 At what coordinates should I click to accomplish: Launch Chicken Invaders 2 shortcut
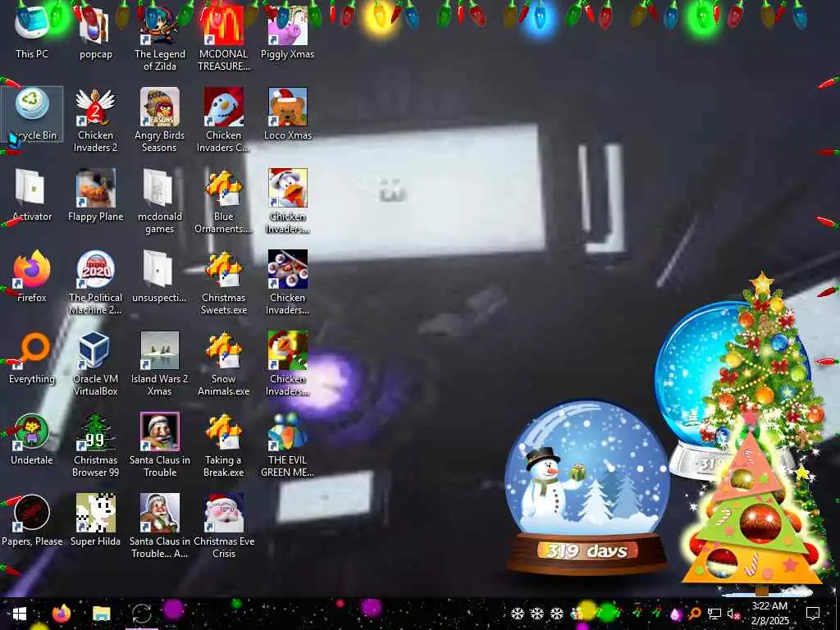95,120
